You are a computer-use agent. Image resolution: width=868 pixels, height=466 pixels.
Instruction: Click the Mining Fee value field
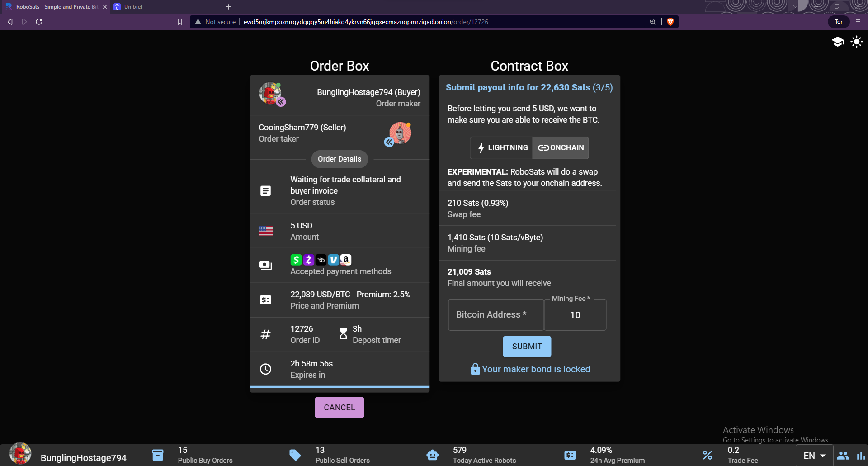pos(575,315)
